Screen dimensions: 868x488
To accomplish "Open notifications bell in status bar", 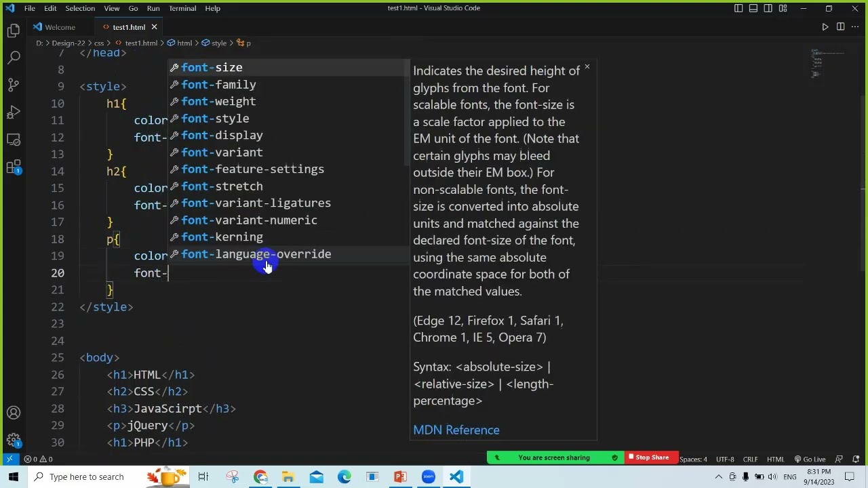I will (x=856, y=459).
